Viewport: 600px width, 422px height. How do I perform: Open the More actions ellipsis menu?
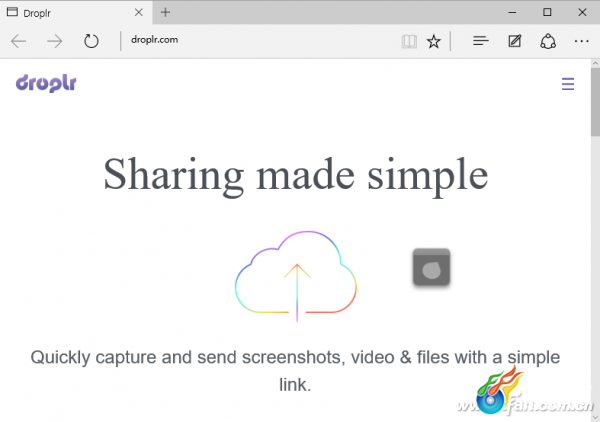pos(582,41)
